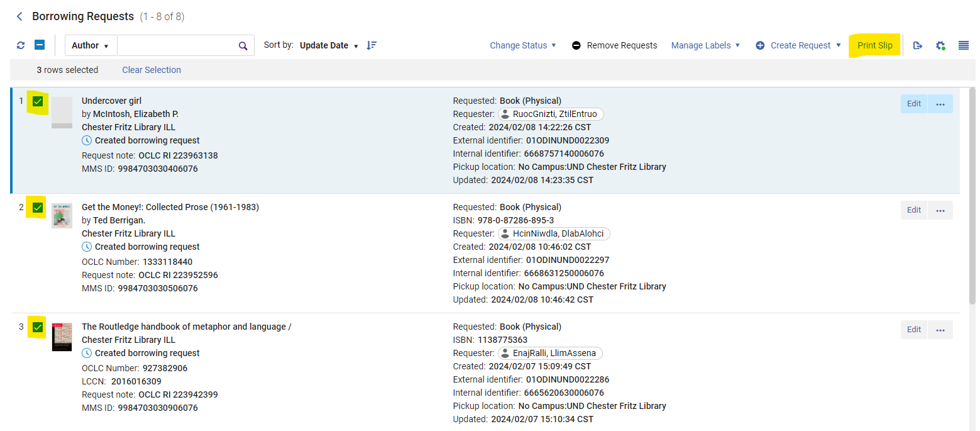Open more actions for Undercover girl
This screenshot has height=431, width=980.
(x=940, y=104)
